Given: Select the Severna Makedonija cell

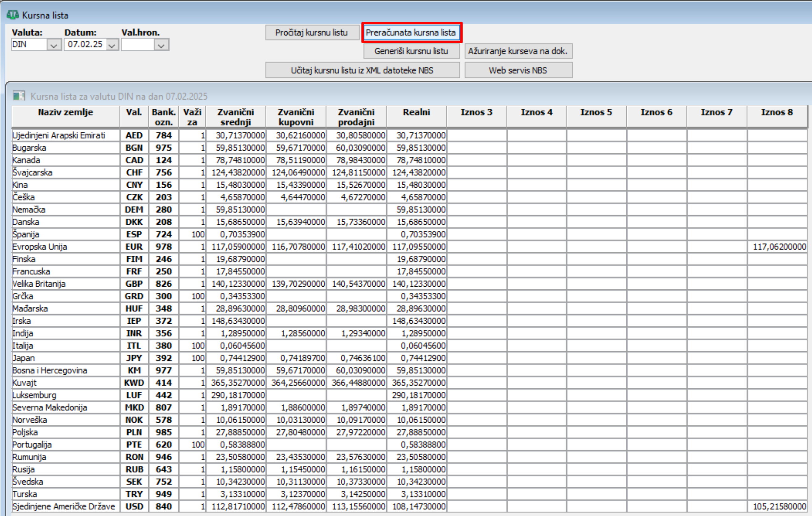Looking at the screenshot, I should click(66, 408).
